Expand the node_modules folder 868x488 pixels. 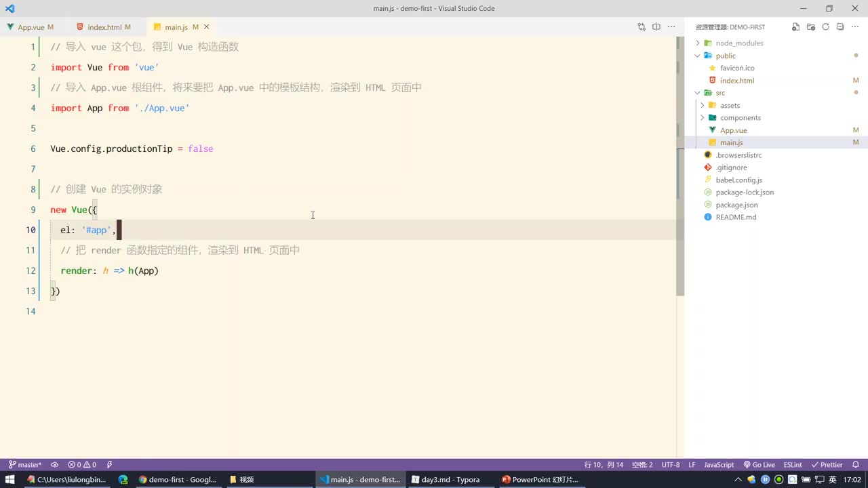[697, 43]
